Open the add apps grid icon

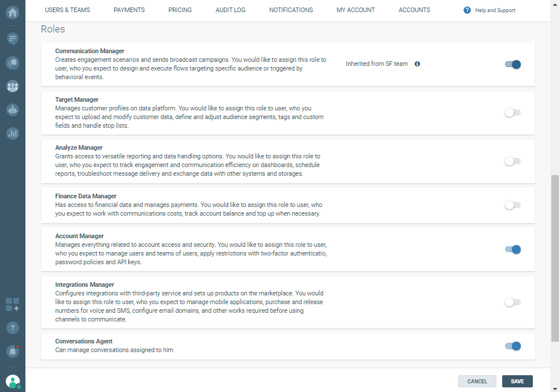point(12,304)
